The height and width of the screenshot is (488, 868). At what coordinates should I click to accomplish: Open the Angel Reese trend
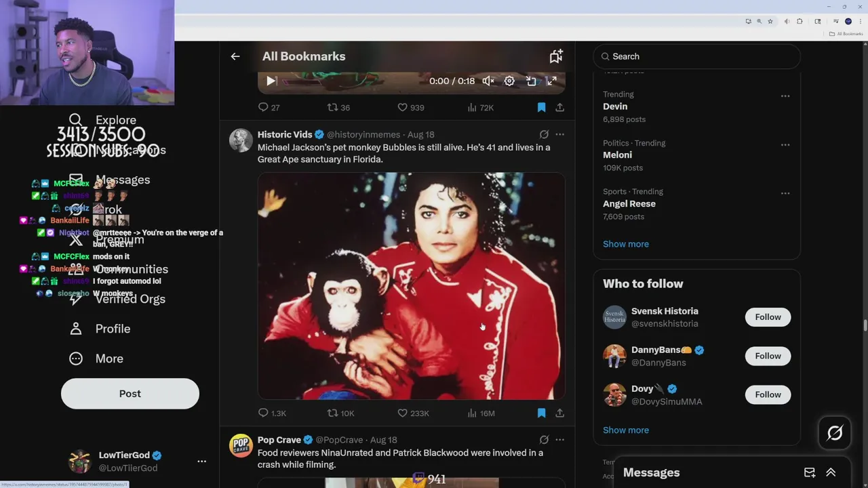629,203
